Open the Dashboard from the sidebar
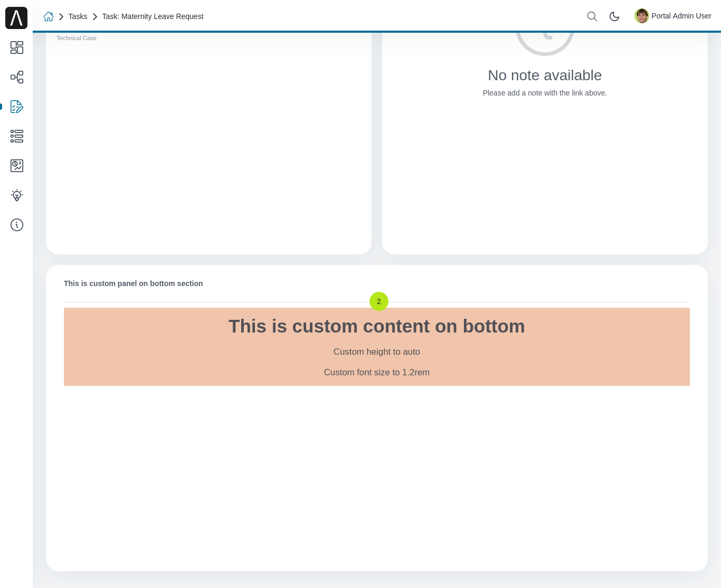 tap(16, 48)
